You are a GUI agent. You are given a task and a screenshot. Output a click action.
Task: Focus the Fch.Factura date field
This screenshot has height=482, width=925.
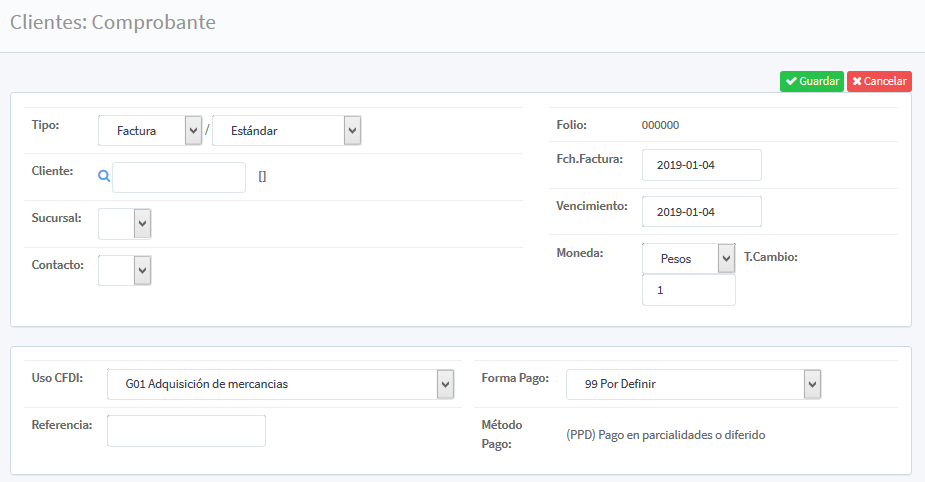point(701,165)
